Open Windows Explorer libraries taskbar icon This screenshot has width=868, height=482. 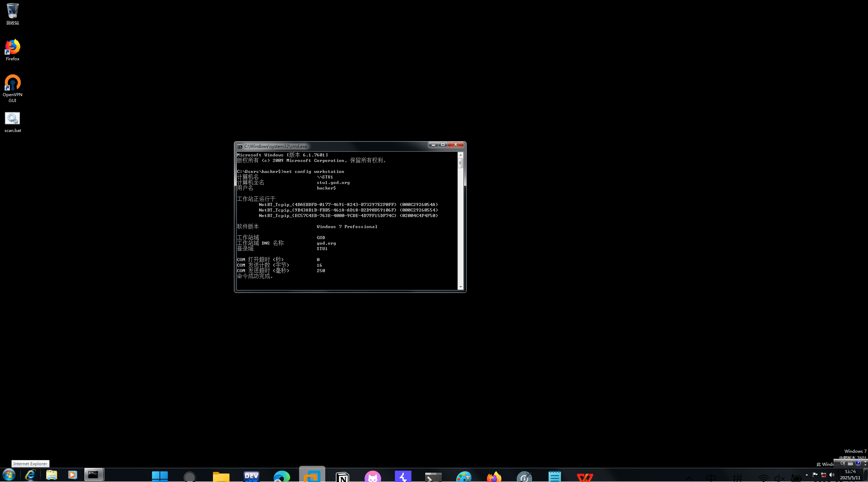(52, 475)
